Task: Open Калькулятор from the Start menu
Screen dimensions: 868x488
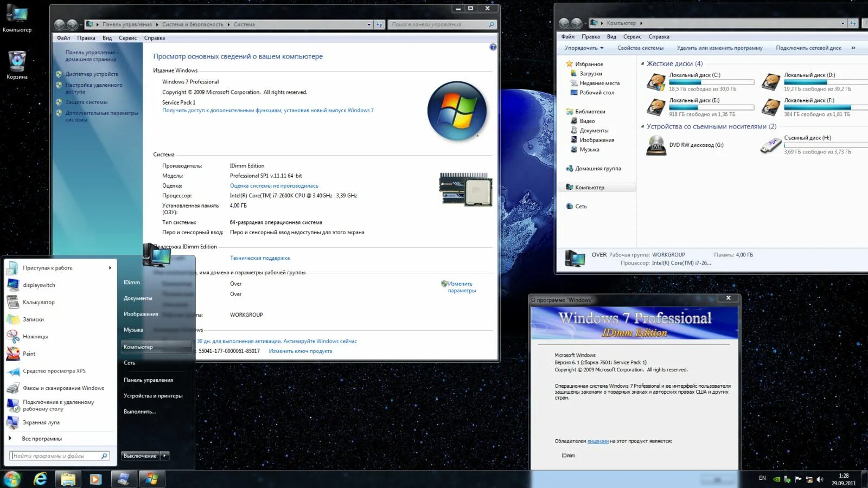Action: (39, 303)
